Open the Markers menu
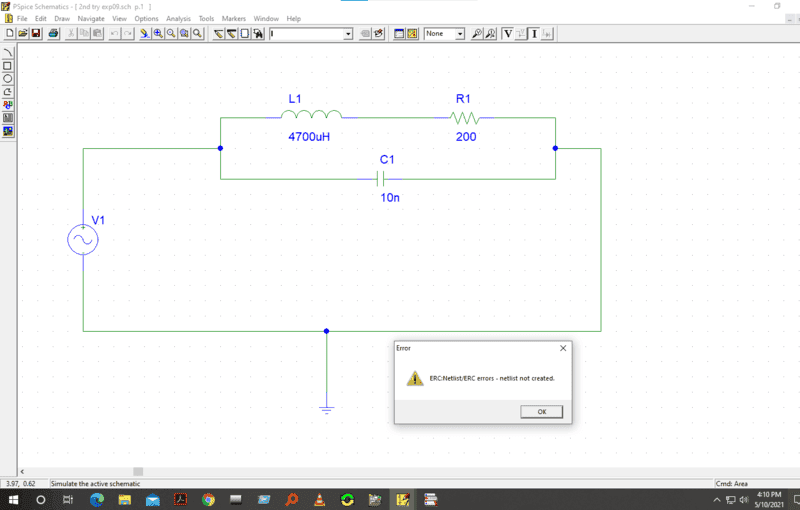This screenshot has height=510, width=800. point(233,18)
